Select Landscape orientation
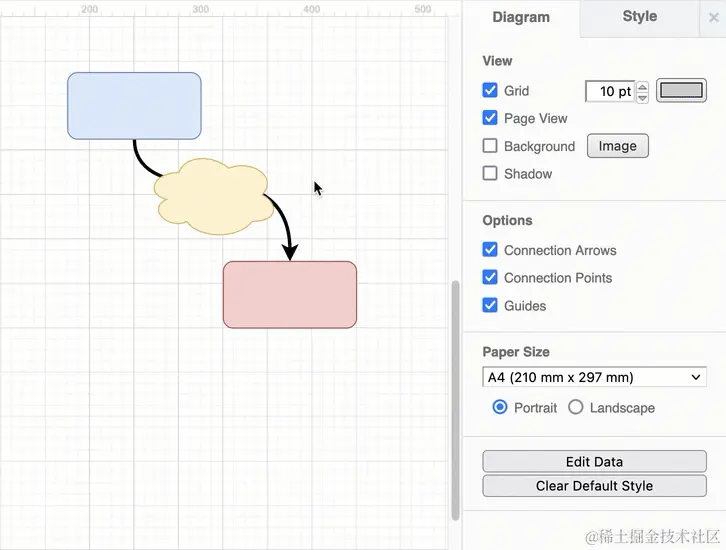 click(x=576, y=407)
